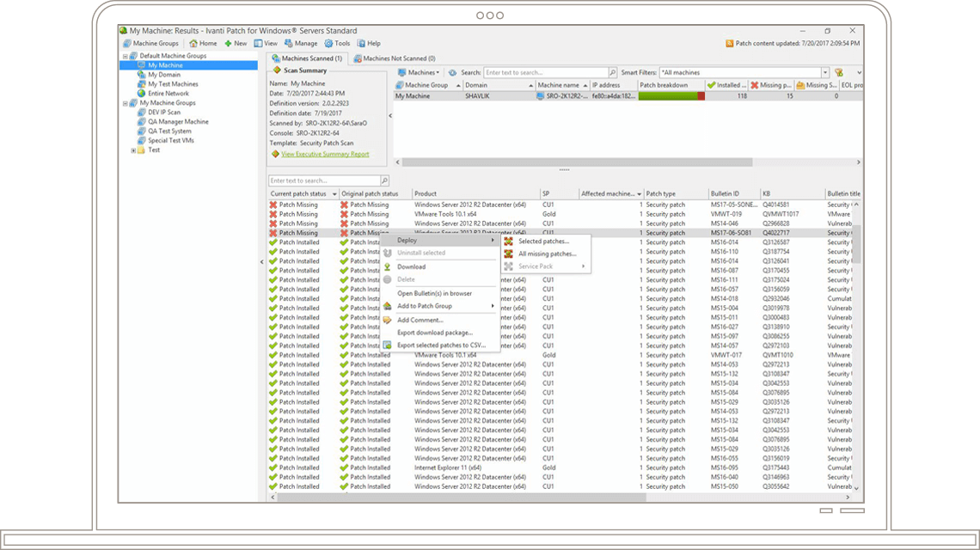
Task: Click the patch list vertical scrollbar
Action: tap(856, 244)
